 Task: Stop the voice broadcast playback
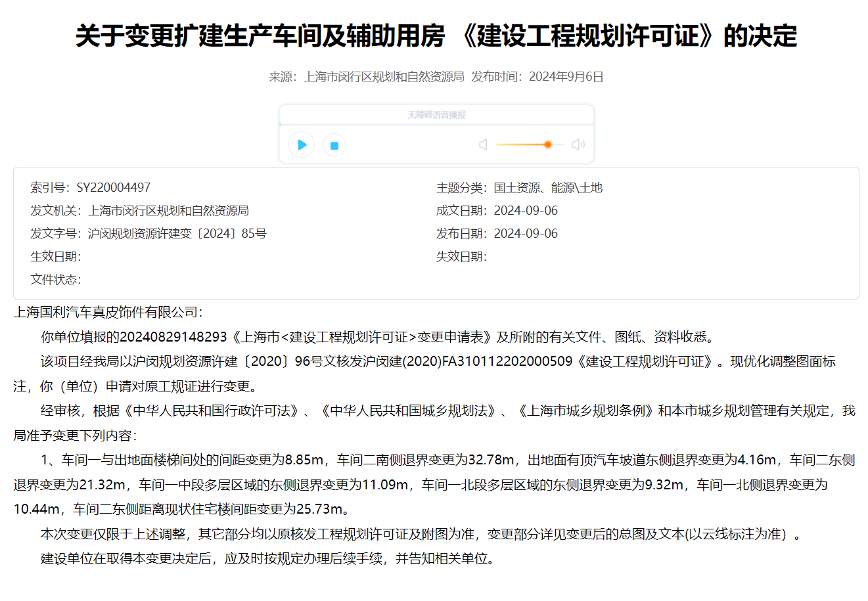pos(334,145)
